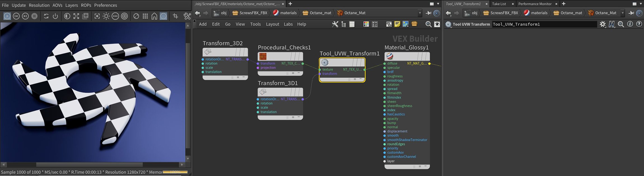Toggle the highlighted sphere icon in the render toolbar
644x176 pixels.
pos(164,16)
